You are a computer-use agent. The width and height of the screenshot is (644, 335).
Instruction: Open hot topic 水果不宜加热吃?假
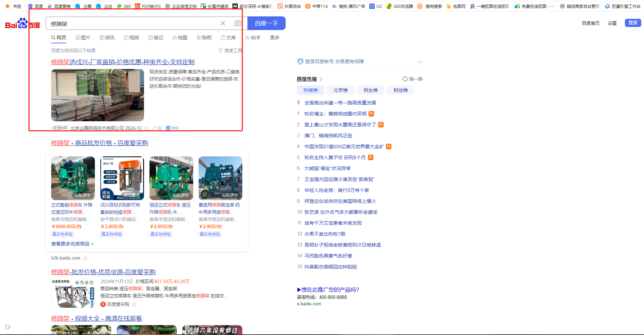coord(325,234)
